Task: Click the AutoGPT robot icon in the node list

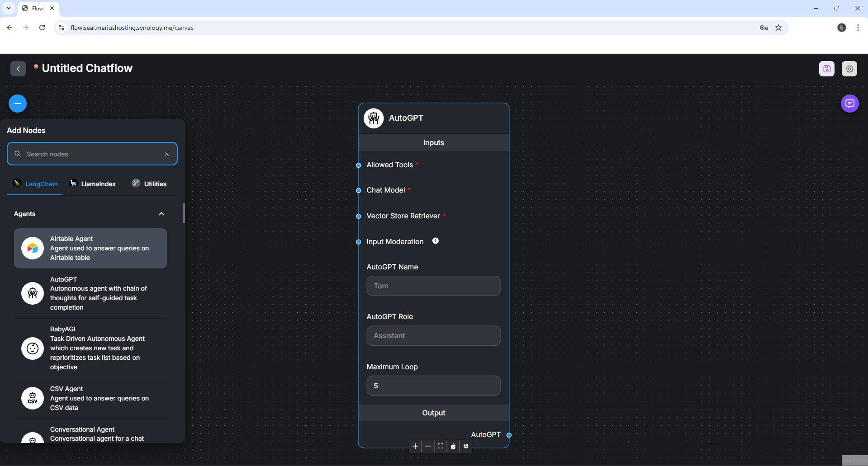Action: point(33,293)
